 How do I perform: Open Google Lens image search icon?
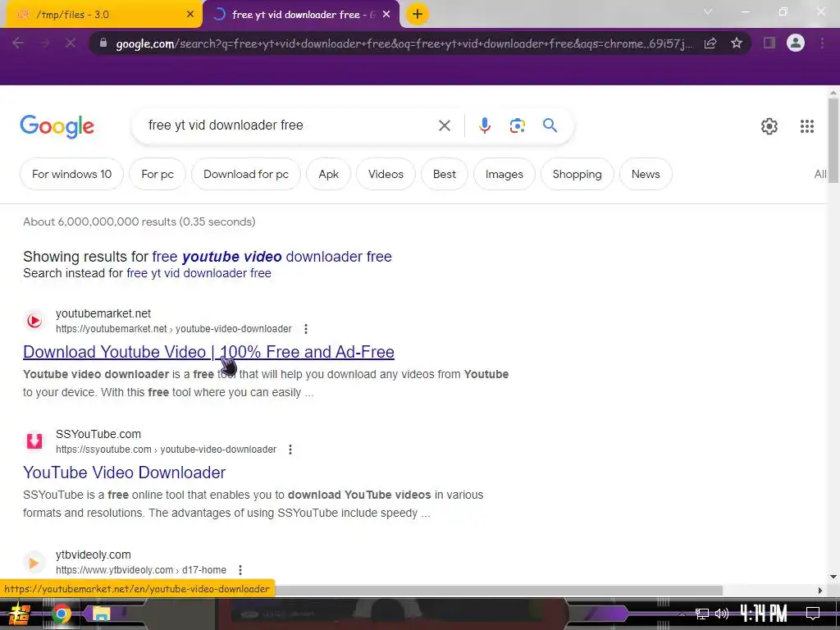click(x=517, y=126)
